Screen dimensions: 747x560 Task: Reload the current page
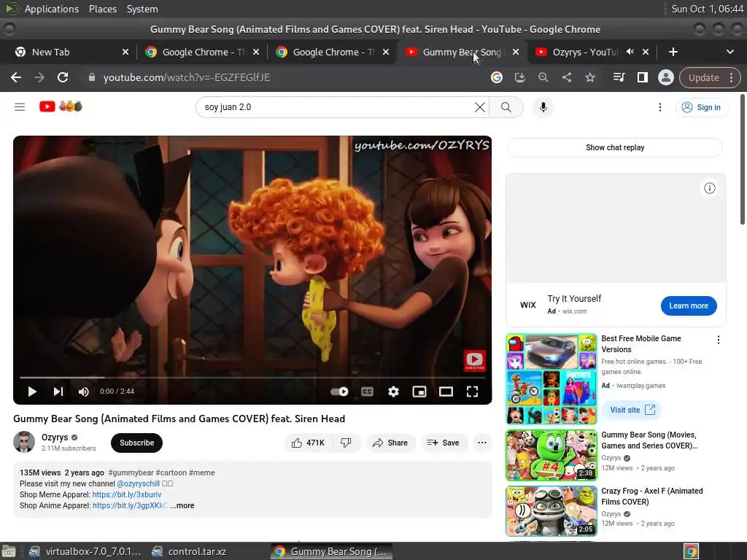click(x=63, y=77)
